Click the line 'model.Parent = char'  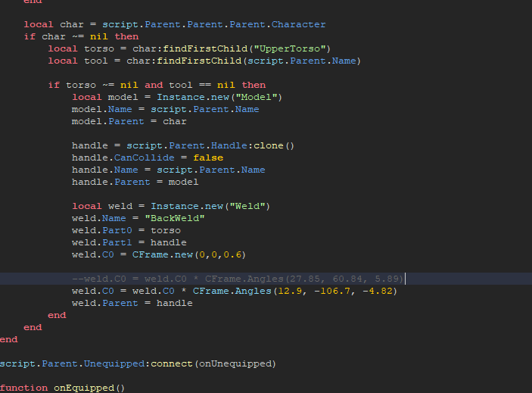129,121
